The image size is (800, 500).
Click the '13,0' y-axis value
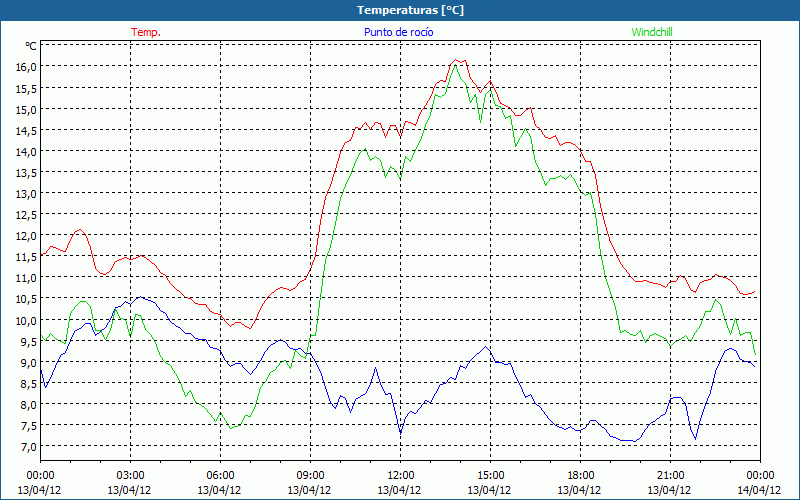(27, 193)
